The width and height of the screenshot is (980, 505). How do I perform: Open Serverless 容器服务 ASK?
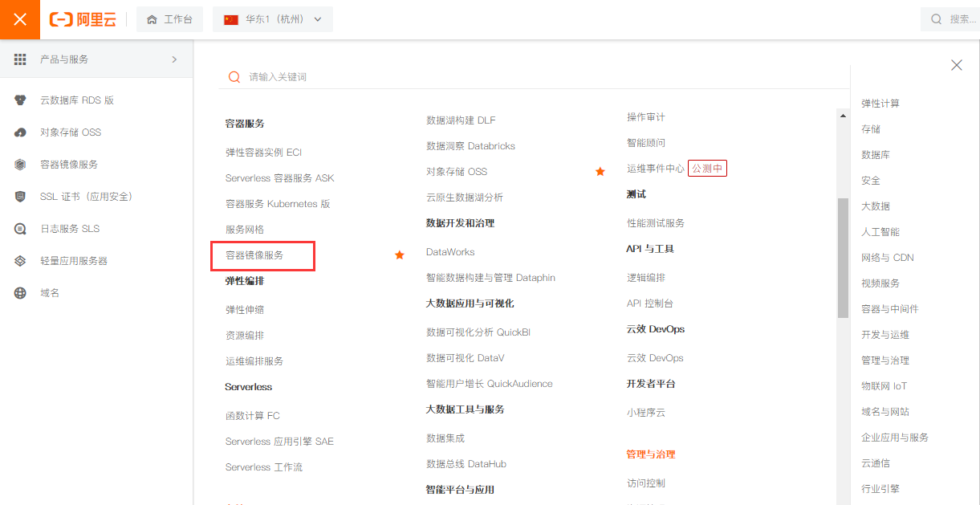pyautogui.click(x=279, y=178)
